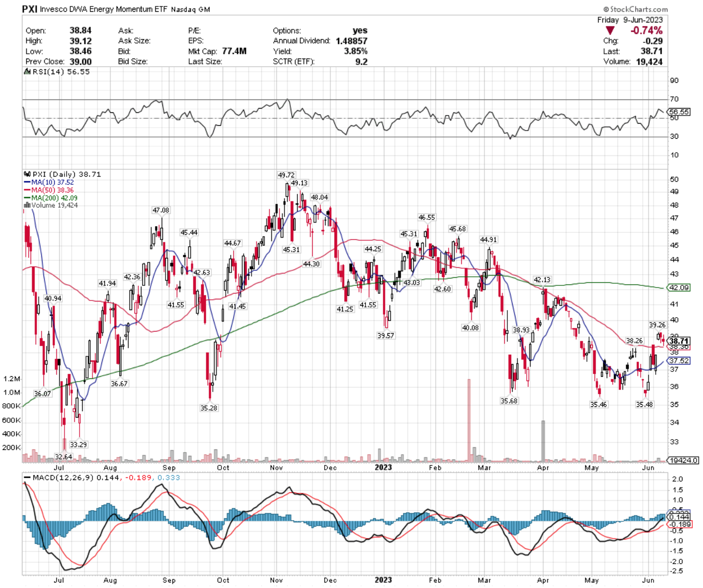Click the SCTR (ETF) 9.2 value
The image size is (703, 588).
coord(362,62)
